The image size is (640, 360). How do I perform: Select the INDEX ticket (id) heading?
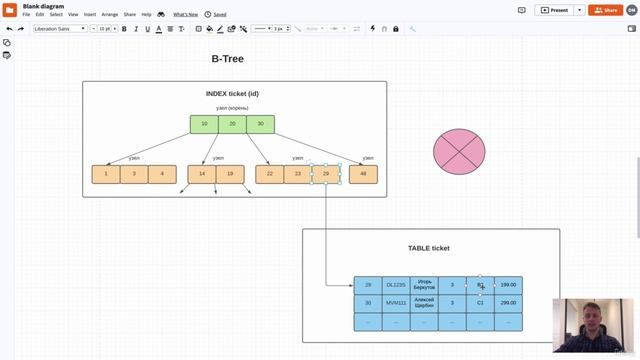(232, 93)
